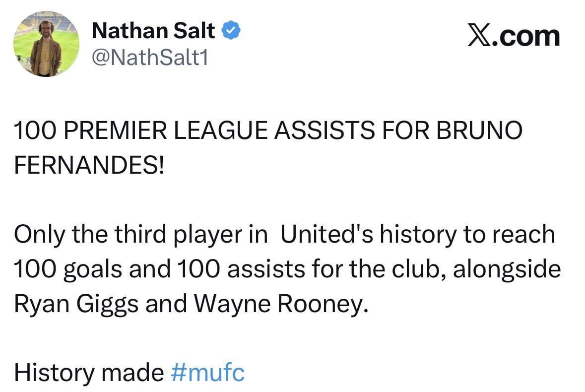Open the Nathan Salt display name
This screenshot has width=585, height=392.
click(153, 32)
